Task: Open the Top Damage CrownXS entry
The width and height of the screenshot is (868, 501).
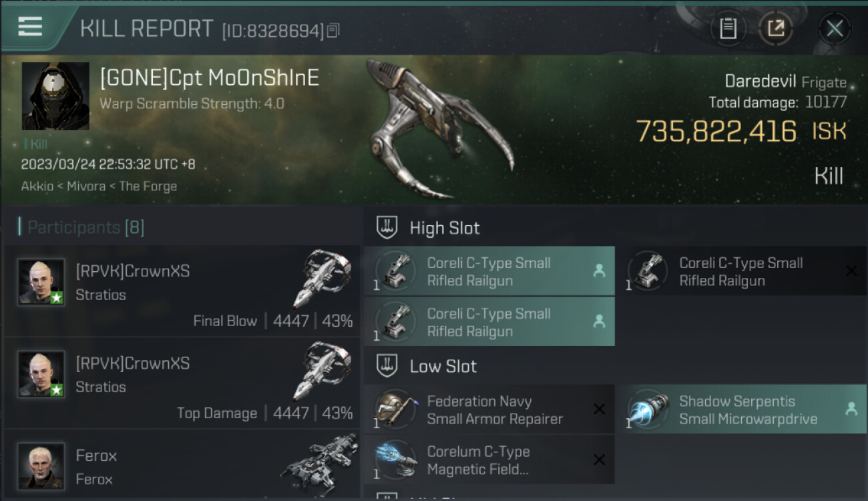Action: click(x=182, y=383)
